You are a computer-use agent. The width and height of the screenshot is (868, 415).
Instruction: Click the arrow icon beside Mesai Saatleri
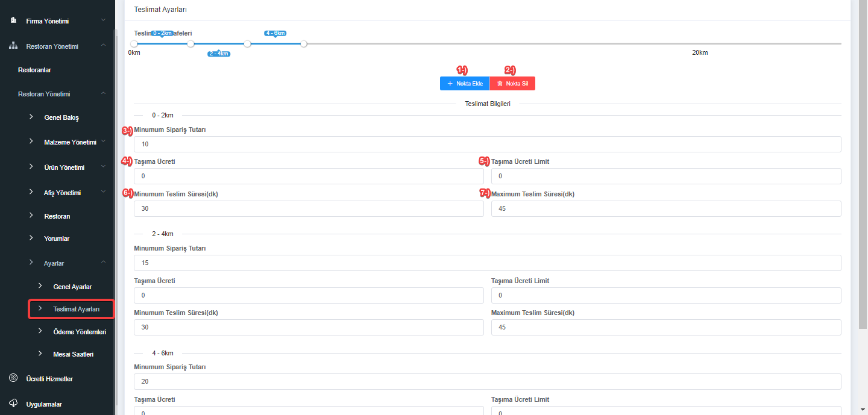point(40,354)
